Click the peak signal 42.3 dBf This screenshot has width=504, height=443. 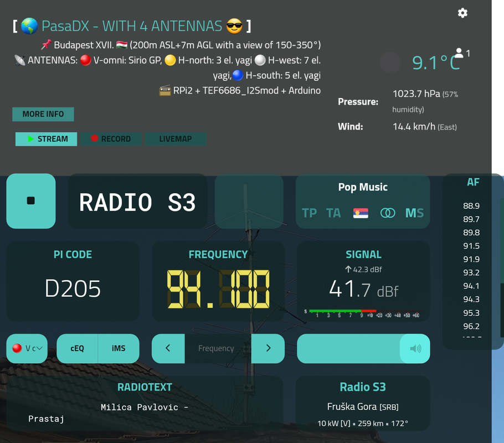click(363, 270)
